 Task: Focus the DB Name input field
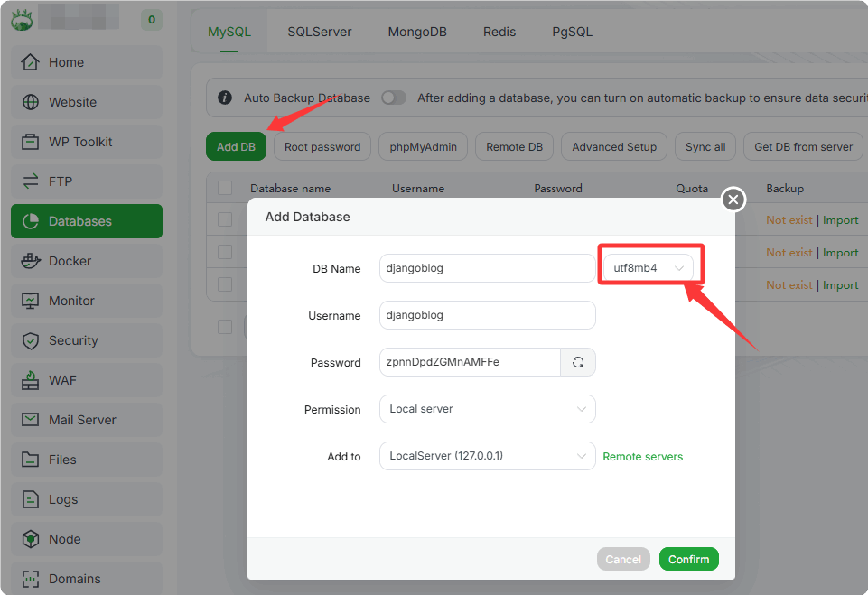coord(487,268)
